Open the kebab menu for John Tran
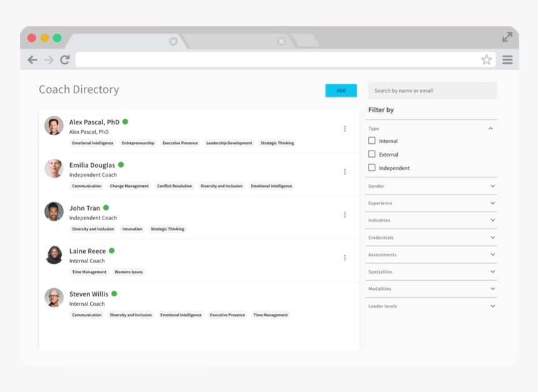Viewport: 538px width, 392px height. pos(345,214)
